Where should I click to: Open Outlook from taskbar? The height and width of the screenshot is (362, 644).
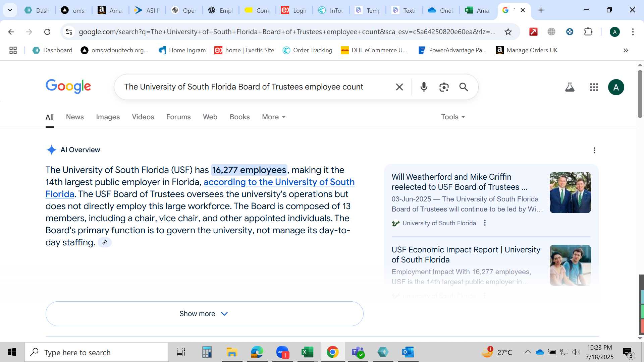coord(408,352)
